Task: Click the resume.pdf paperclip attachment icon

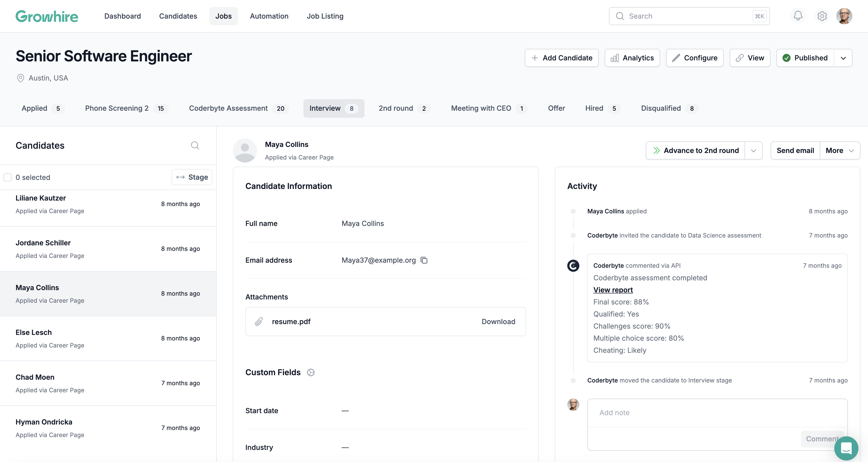Action: pos(259,321)
